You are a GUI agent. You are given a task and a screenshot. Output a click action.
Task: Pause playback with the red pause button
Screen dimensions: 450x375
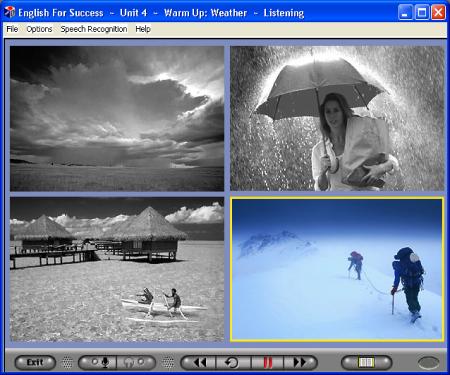click(x=267, y=362)
